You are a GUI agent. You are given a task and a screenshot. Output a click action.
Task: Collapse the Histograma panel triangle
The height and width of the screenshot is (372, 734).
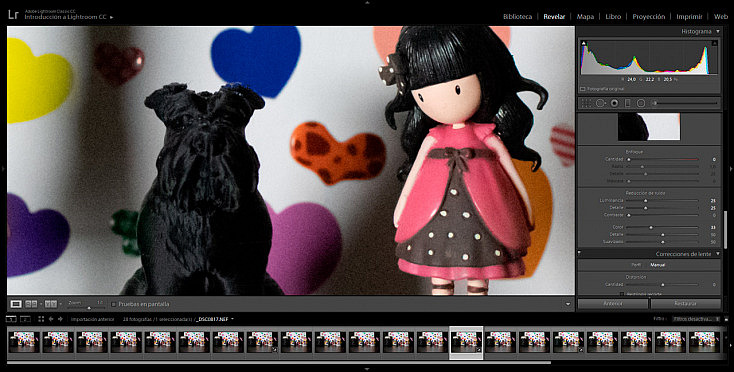718,31
